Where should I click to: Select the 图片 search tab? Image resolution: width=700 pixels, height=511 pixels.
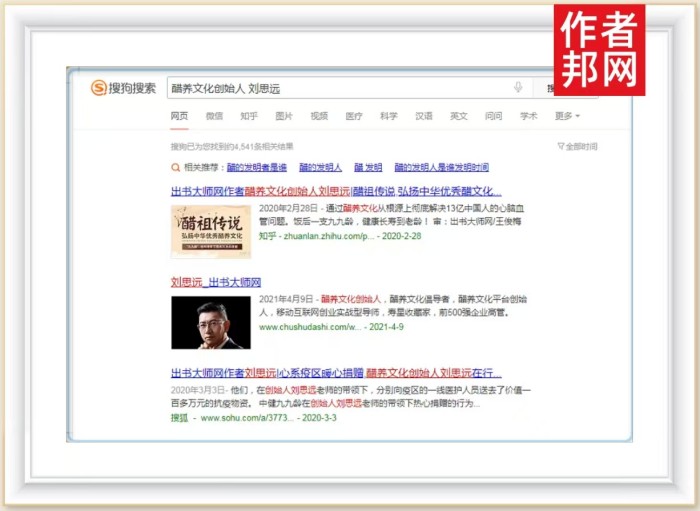point(284,116)
